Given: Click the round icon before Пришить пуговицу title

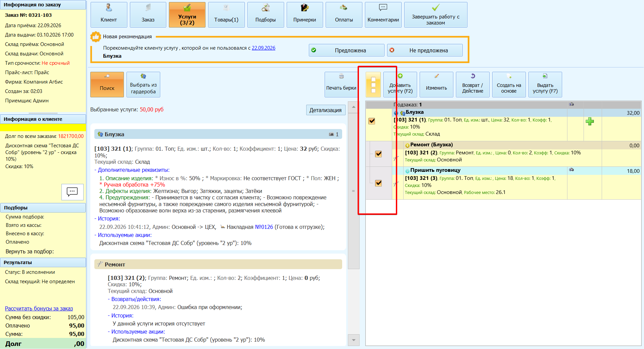Looking at the screenshot, I should click(407, 171).
